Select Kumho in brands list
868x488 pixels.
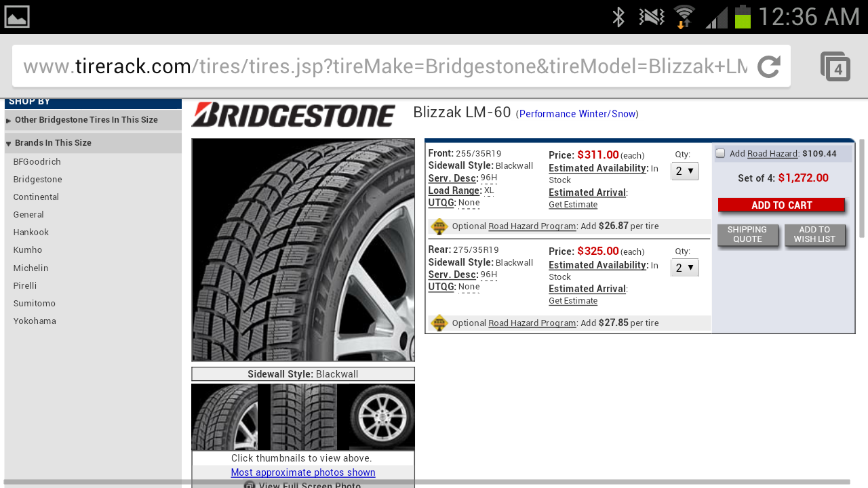tap(28, 250)
